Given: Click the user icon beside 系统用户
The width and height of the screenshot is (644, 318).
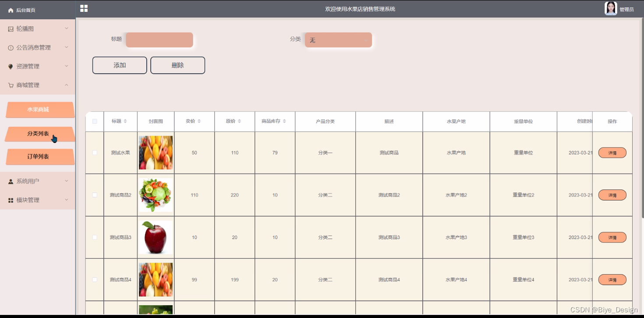Looking at the screenshot, I should pyautogui.click(x=11, y=181).
